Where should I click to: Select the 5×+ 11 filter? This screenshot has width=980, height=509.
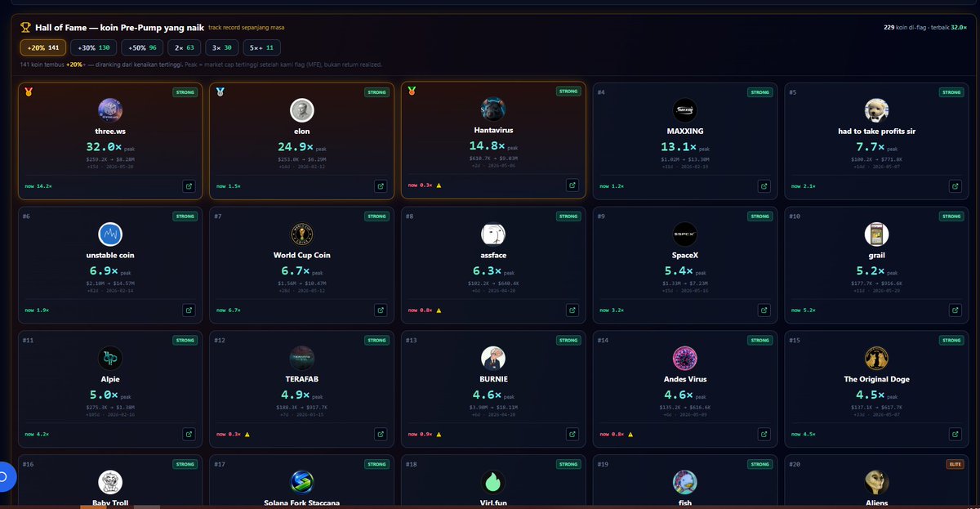(261, 48)
